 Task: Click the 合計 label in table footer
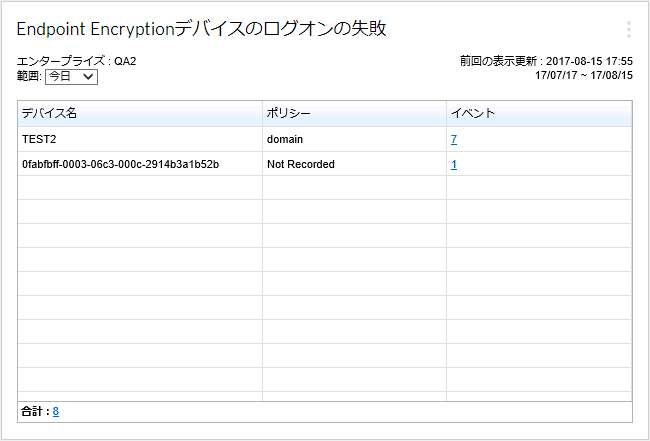coord(35,411)
